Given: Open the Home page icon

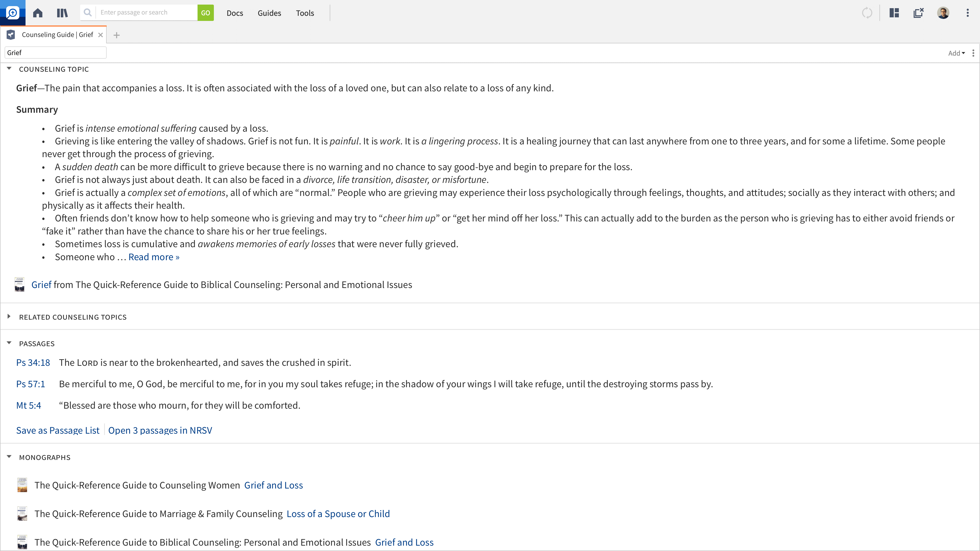Looking at the screenshot, I should click(x=38, y=13).
